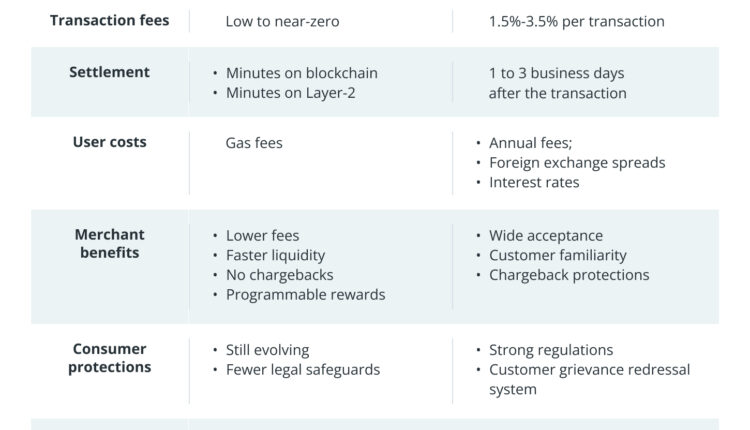Select the Interest rates bullet

(534, 183)
